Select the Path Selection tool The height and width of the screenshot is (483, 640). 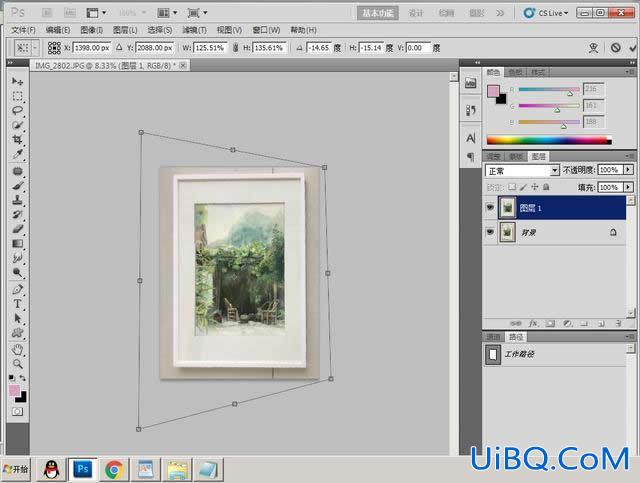click(x=17, y=318)
